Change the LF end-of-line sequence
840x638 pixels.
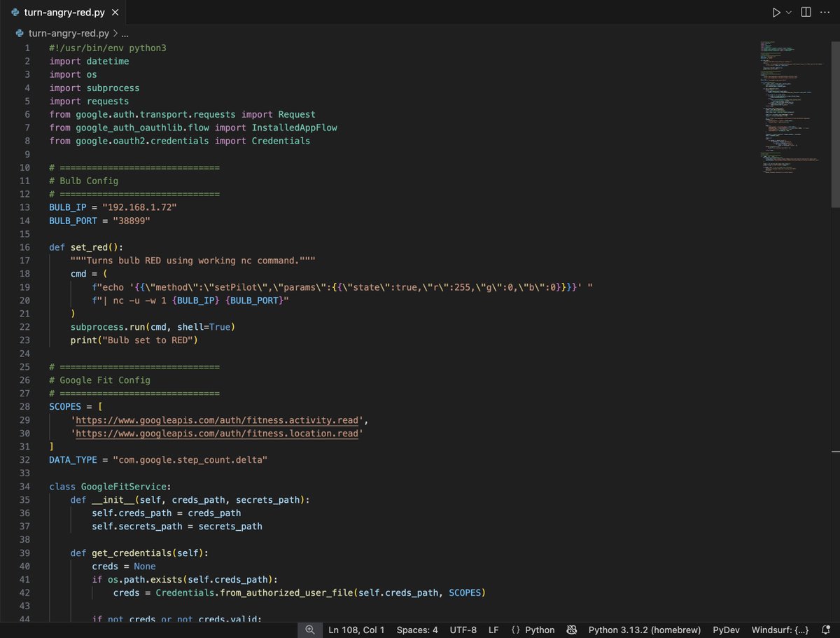tap(493, 630)
